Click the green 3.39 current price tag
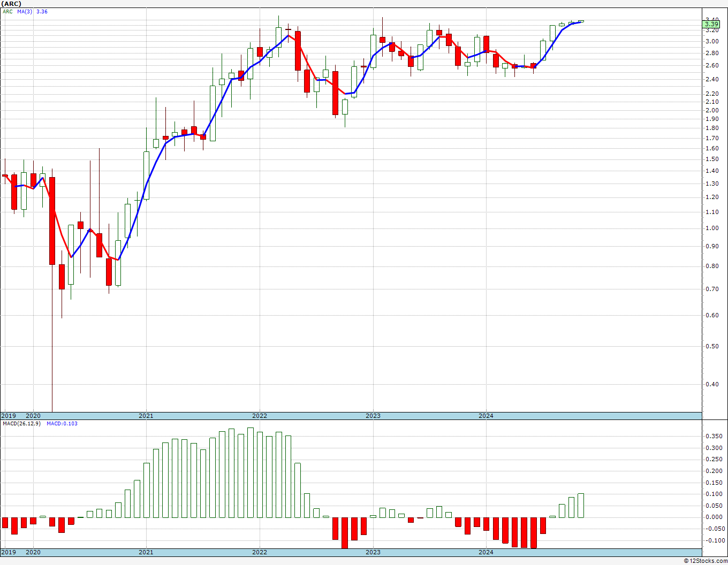 [x=711, y=24]
